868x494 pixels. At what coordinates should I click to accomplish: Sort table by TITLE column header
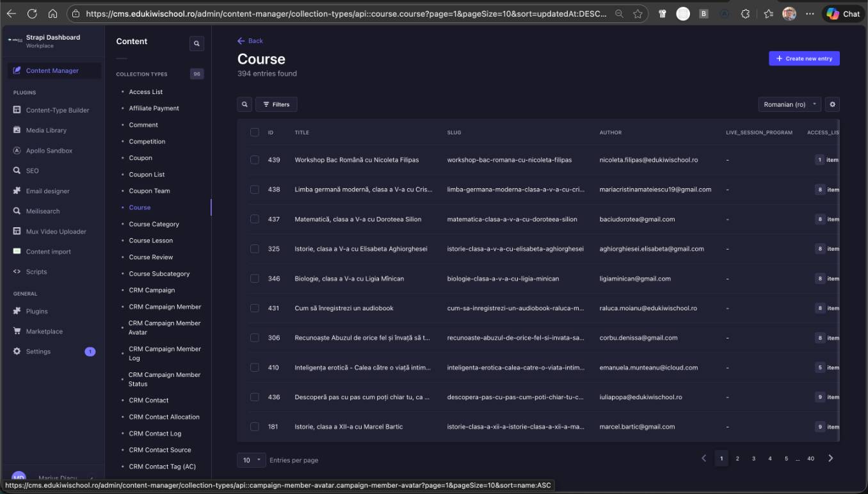pyautogui.click(x=301, y=132)
